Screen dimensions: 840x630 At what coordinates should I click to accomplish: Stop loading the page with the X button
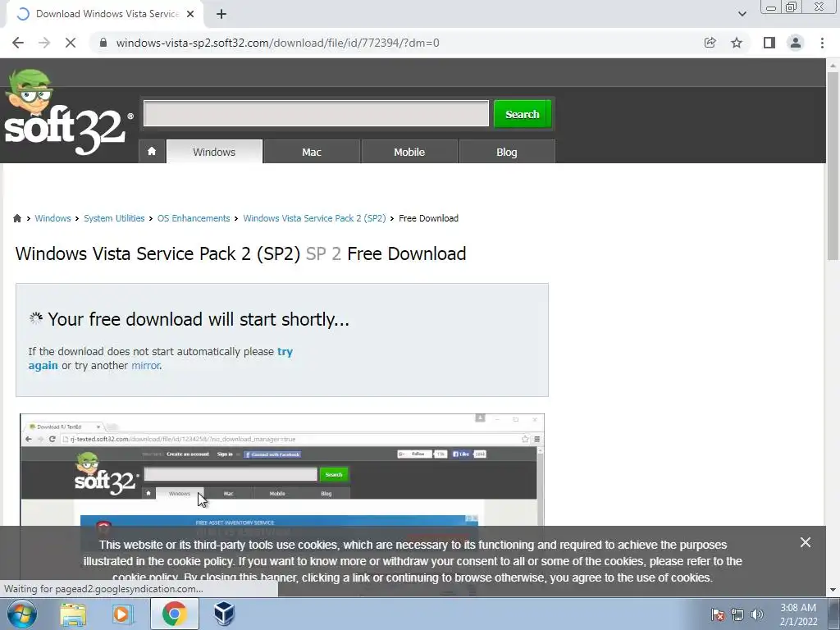click(71, 43)
